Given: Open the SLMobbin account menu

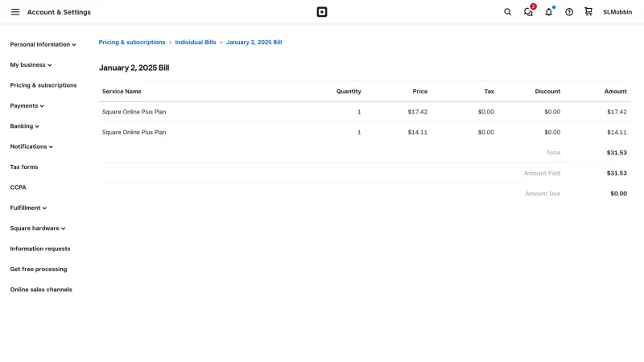Looking at the screenshot, I should (617, 12).
